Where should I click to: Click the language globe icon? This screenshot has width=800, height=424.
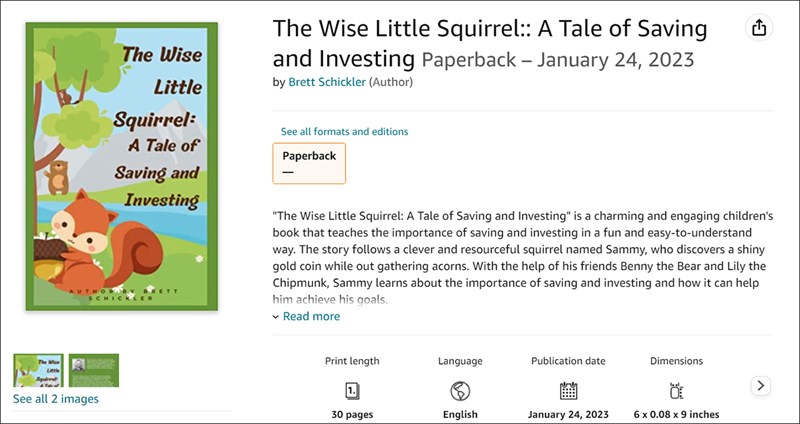point(460,391)
